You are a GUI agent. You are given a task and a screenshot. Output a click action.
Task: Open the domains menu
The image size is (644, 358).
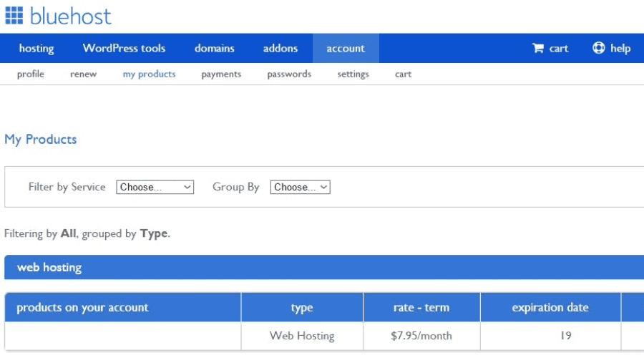pos(215,48)
